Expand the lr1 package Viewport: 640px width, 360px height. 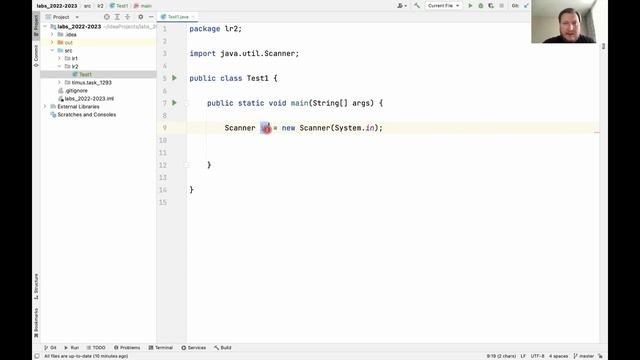click(x=60, y=58)
